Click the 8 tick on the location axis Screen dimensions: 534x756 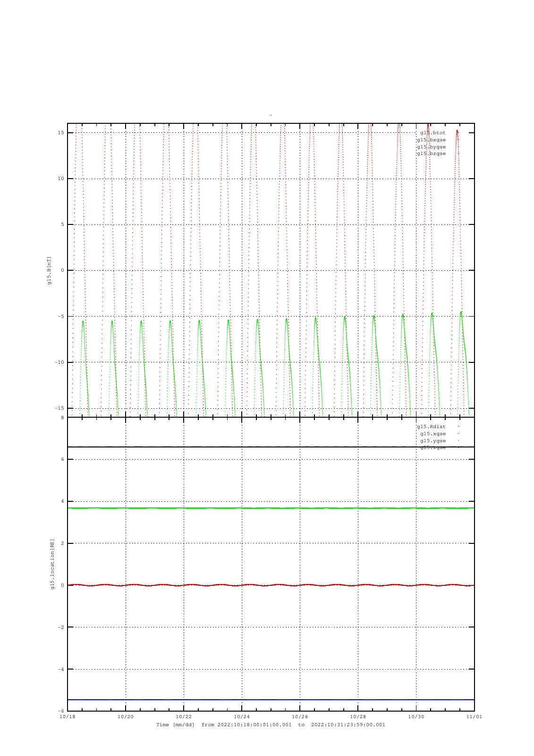point(62,418)
